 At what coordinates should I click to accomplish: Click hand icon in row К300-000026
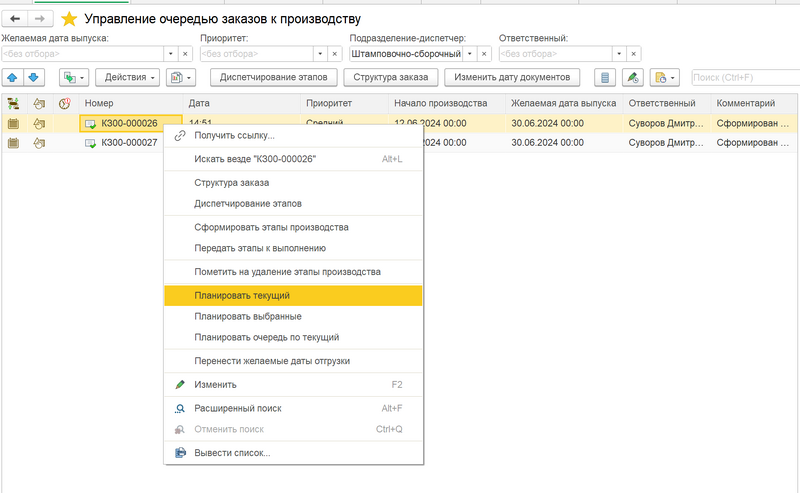pyautogui.click(x=39, y=124)
